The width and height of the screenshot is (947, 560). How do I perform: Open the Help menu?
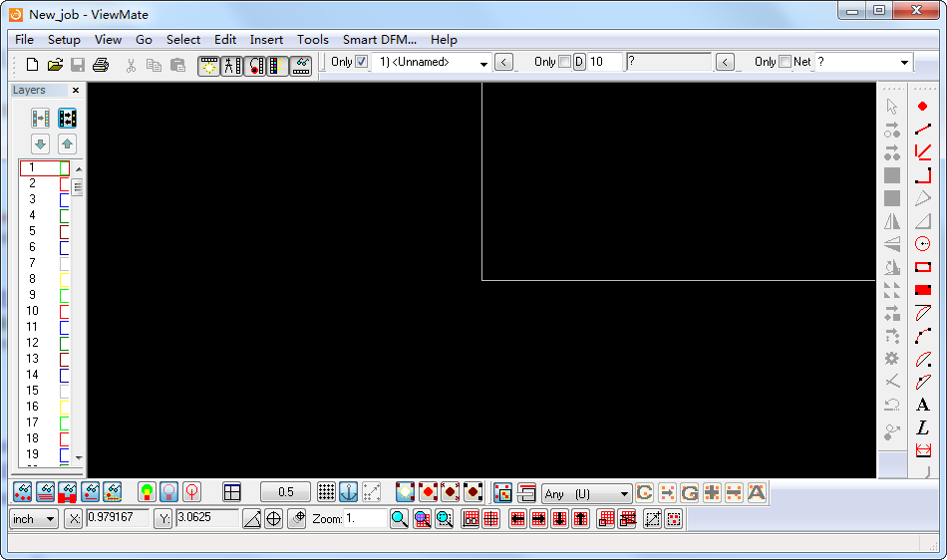444,40
